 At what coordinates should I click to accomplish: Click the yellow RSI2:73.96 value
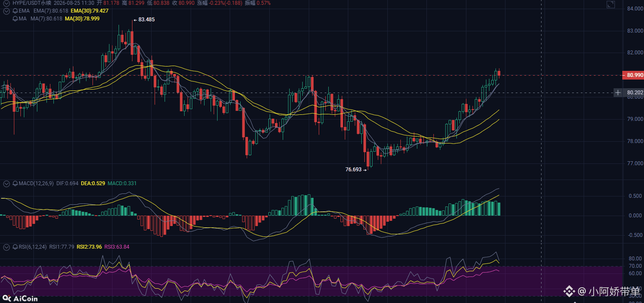[89, 247]
